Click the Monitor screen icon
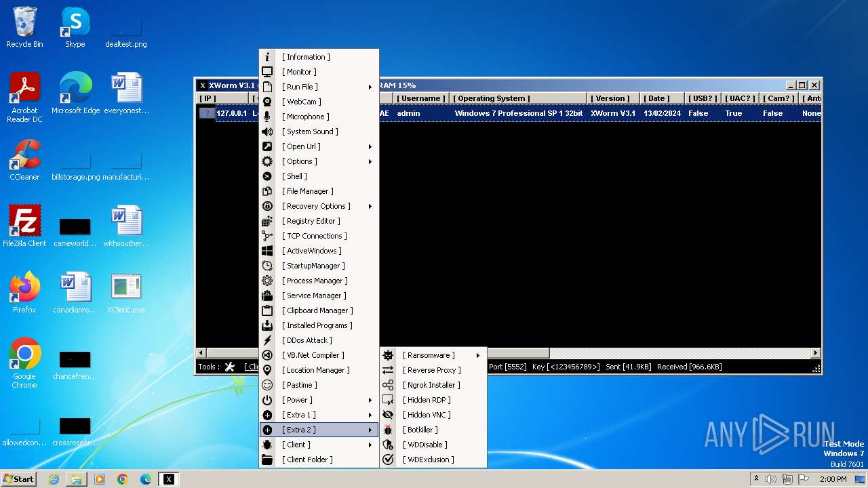The height and width of the screenshot is (488, 868). pos(267,72)
